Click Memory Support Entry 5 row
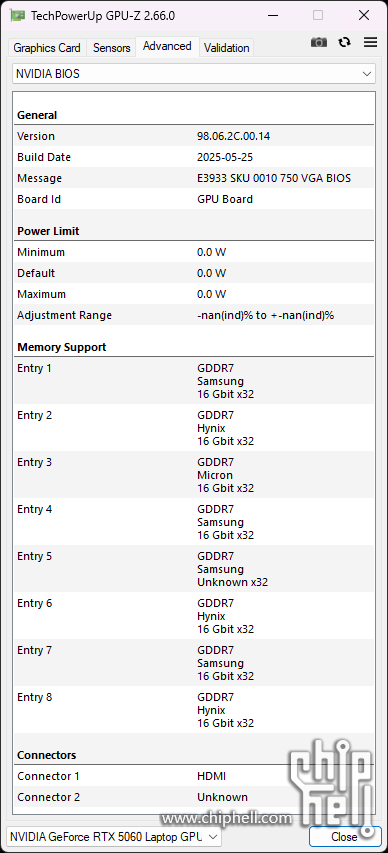Screen dimensions: 388x853 pos(194,569)
